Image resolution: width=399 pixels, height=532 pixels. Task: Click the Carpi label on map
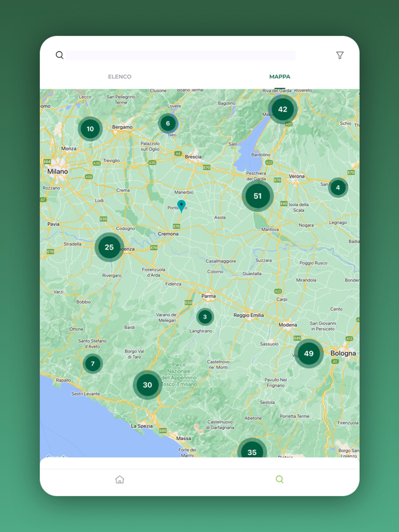pos(282,299)
